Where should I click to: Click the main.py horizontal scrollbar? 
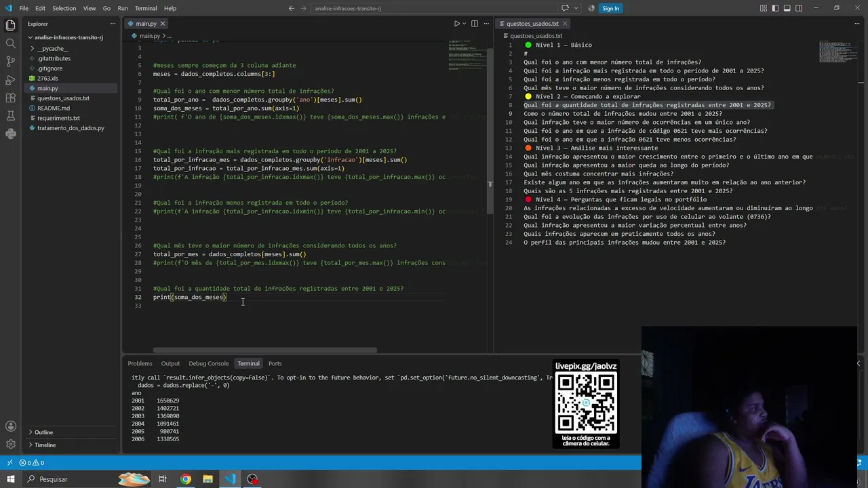[x=264, y=350]
